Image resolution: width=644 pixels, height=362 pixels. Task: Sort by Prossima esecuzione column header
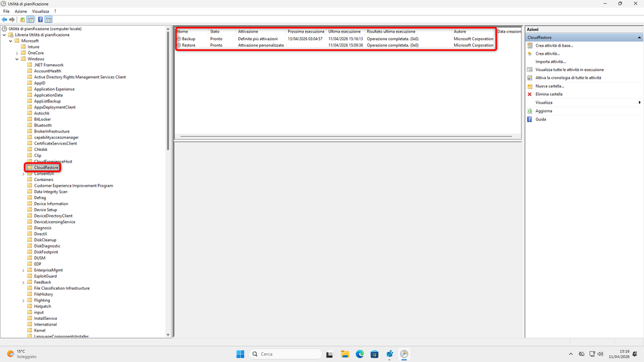(x=306, y=31)
